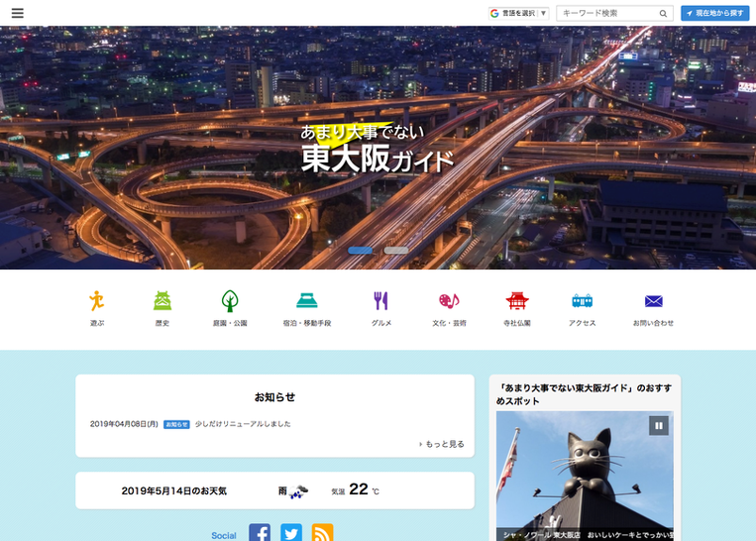Open the hamburger menu
This screenshot has height=541, width=756.
click(x=17, y=13)
